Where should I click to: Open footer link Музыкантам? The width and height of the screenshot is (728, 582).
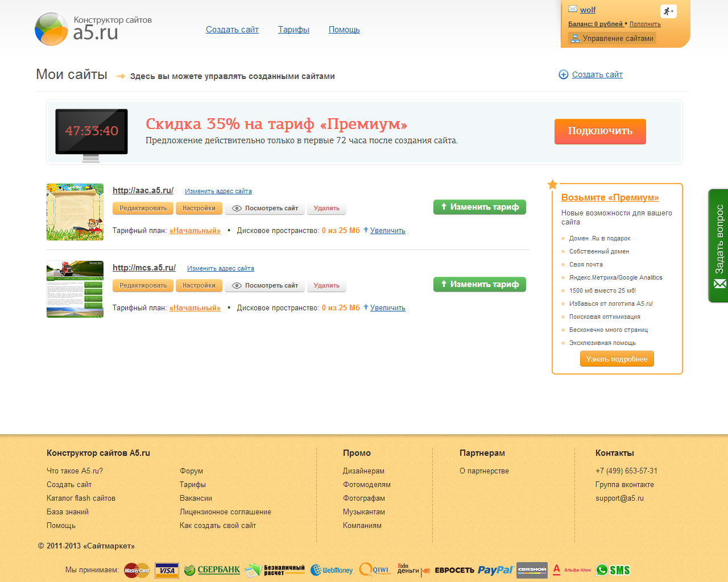pyautogui.click(x=364, y=512)
